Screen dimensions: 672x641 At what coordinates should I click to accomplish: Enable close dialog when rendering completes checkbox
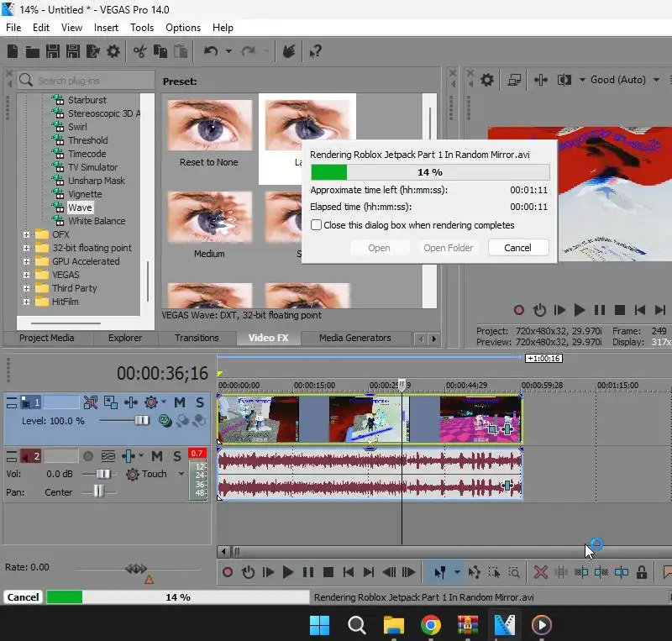(x=316, y=225)
